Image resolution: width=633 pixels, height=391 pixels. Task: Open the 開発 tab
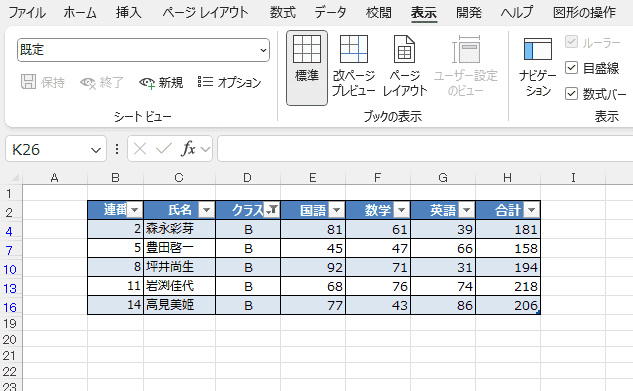[x=469, y=13]
